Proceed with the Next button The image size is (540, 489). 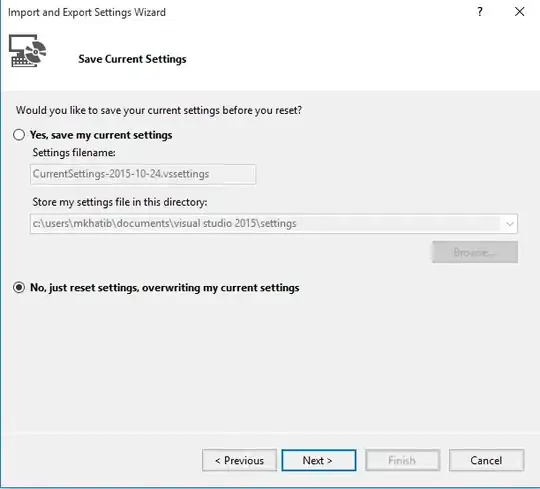[x=319, y=460]
